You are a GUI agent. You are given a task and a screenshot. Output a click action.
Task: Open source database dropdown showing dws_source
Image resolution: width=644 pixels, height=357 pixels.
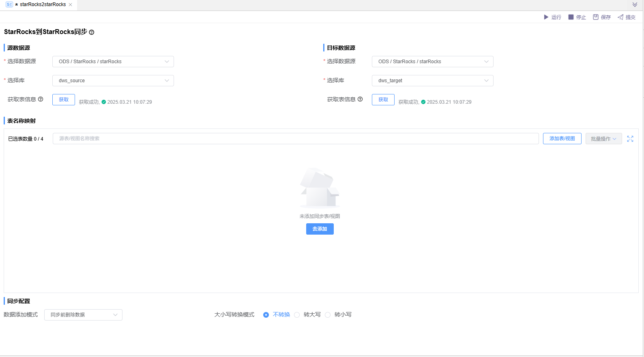pyautogui.click(x=113, y=81)
